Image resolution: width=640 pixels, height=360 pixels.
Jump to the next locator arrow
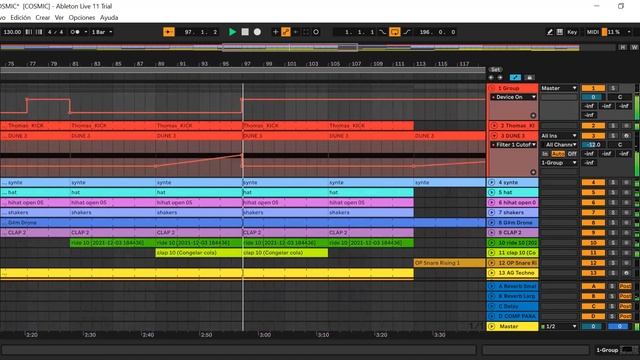click(500, 78)
